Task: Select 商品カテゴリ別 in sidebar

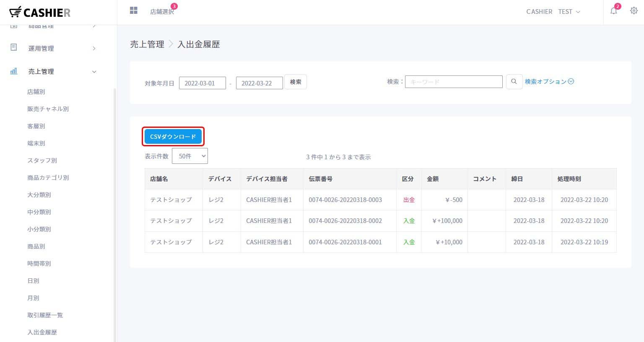Action: click(x=48, y=178)
